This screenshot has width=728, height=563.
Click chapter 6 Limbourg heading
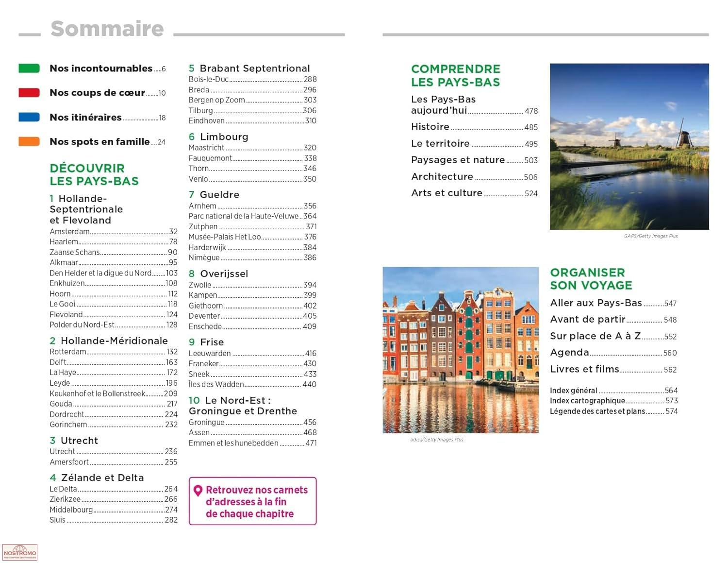coord(218,137)
